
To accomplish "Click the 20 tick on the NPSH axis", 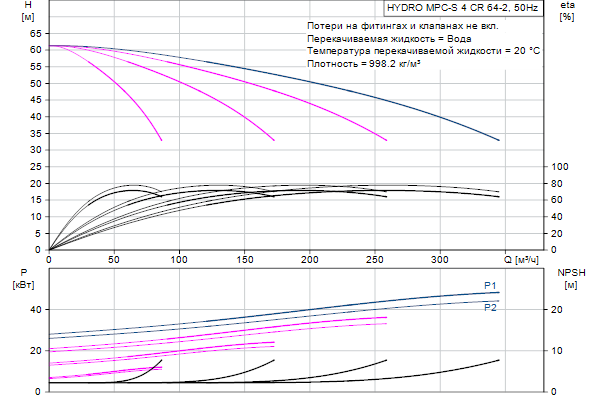I will tap(562, 310).
